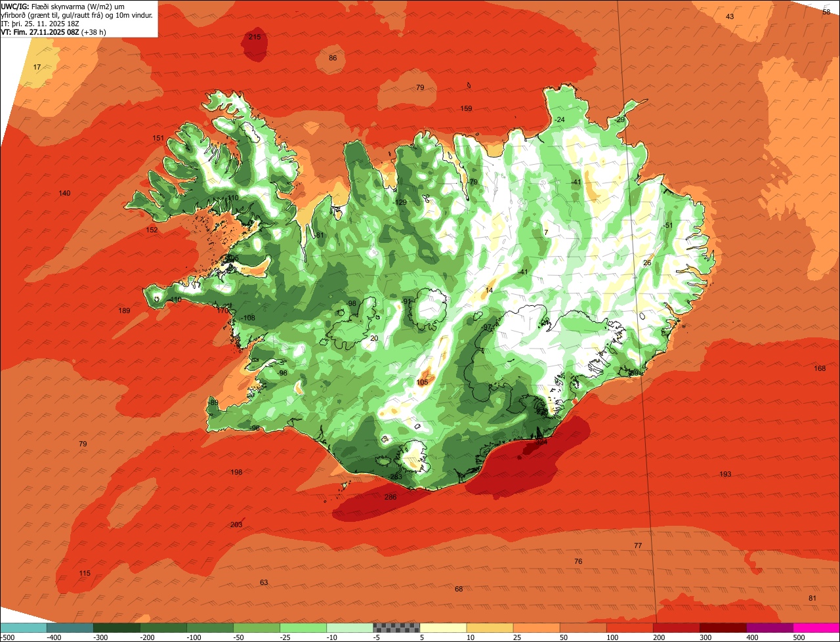Click the pale swatch between -10 and -5

click(x=350, y=628)
